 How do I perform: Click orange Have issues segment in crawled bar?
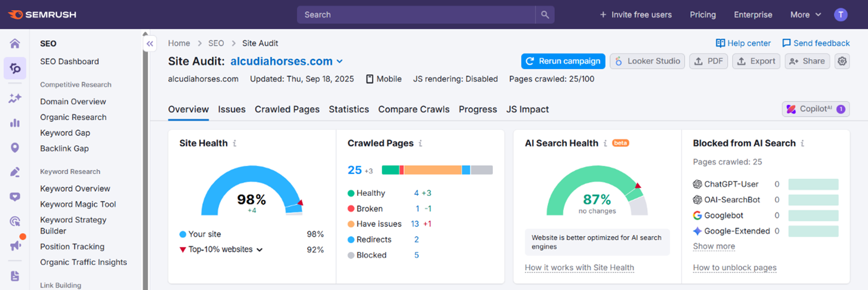[432, 170]
